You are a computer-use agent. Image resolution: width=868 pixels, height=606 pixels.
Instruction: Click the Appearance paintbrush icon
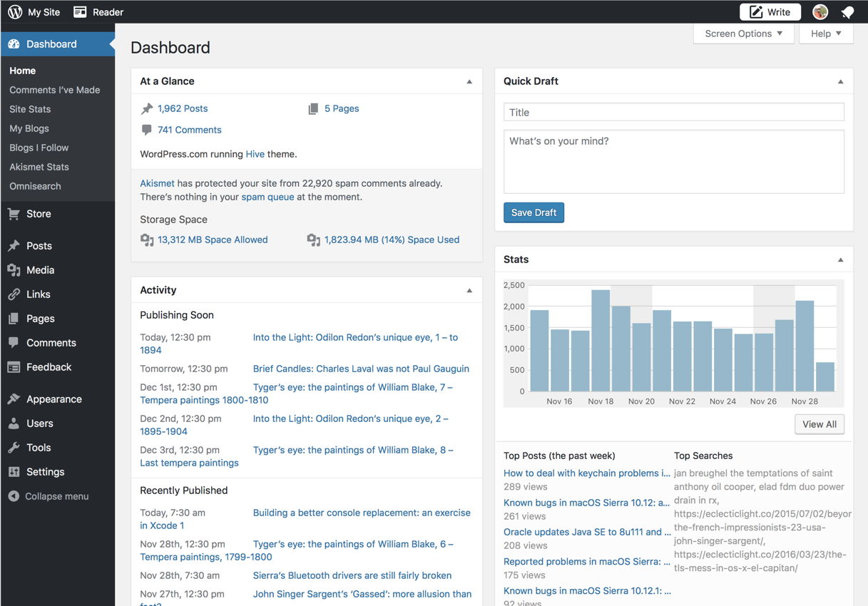click(14, 399)
